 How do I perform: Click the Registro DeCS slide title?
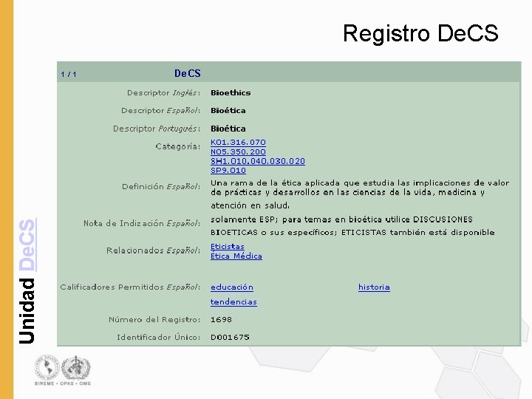420,33
